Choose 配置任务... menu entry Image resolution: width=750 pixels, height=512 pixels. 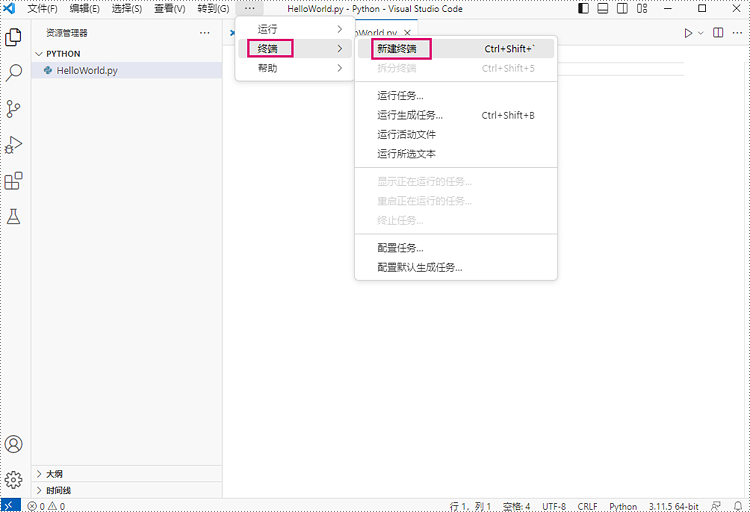(456, 248)
